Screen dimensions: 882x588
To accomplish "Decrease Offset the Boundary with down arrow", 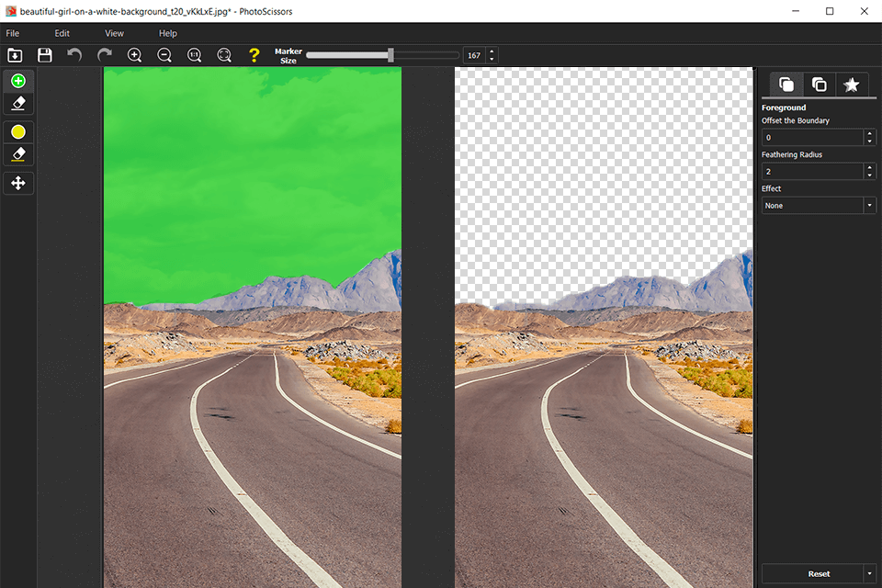I will tap(870, 141).
